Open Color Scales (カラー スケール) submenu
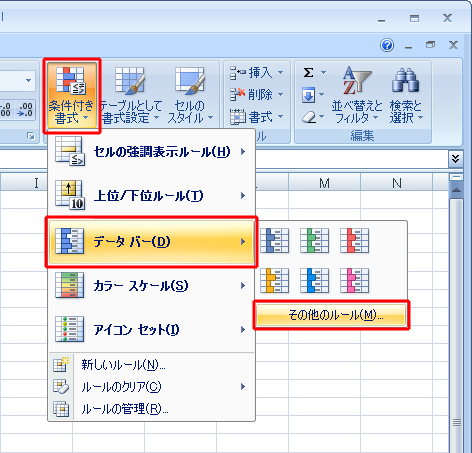 coord(152,286)
